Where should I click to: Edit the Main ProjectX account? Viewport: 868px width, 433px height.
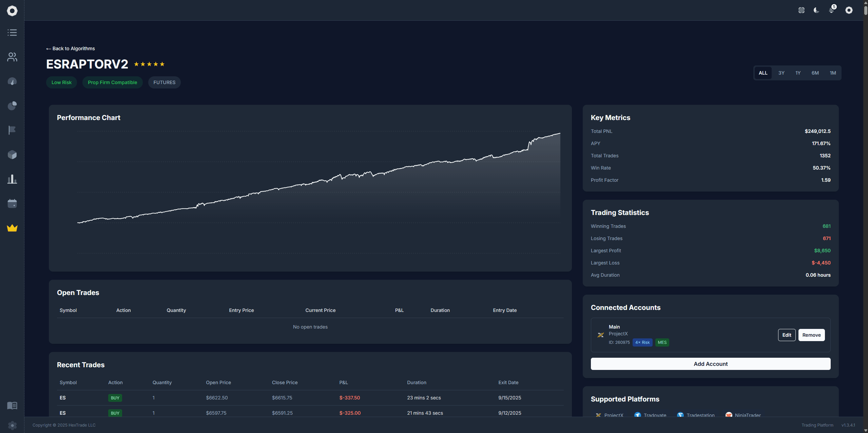pyautogui.click(x=787, y=335)
